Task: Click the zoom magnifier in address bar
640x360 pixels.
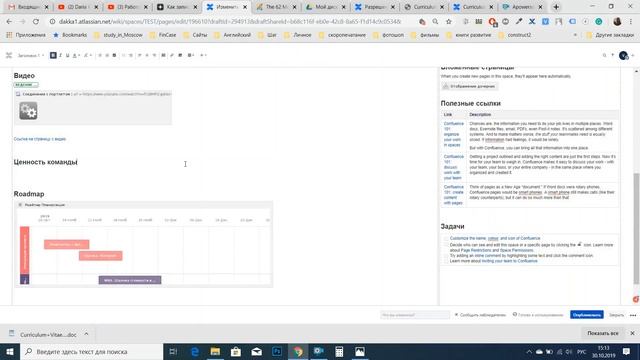Action: pos(436,21)
